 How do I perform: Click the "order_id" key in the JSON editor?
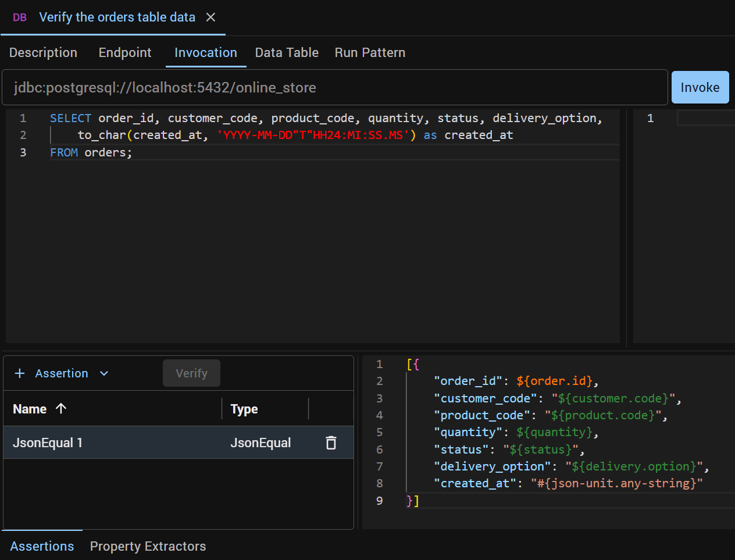[468, 381]
